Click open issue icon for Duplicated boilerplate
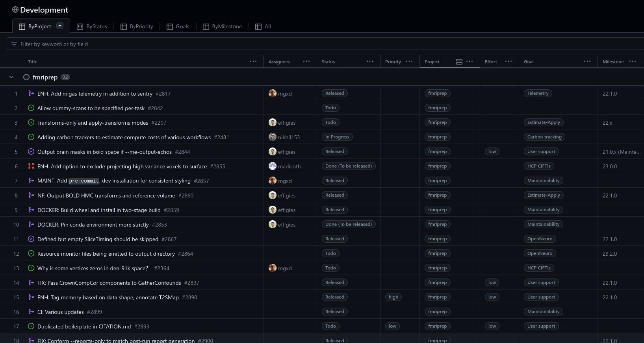This screenshot has width=644, height=343. tap(31, 326)
